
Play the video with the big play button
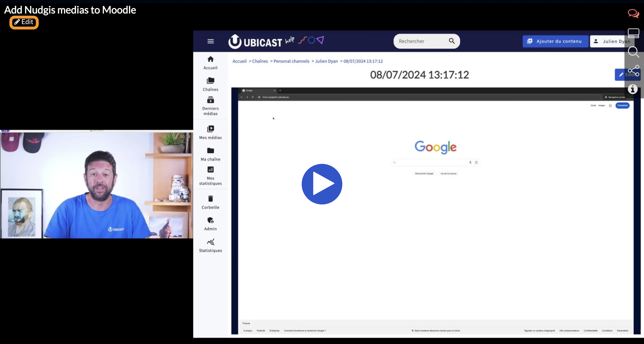(x=322, y=184)
